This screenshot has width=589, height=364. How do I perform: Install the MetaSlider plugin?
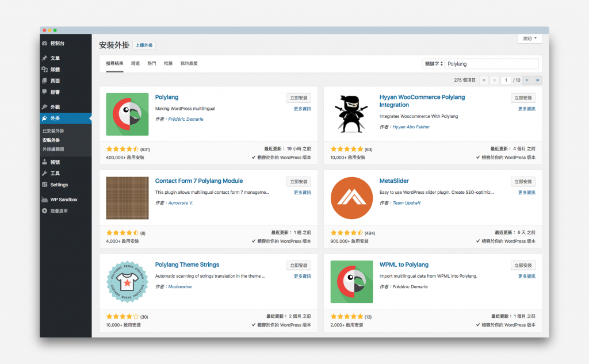coord(523,182)
